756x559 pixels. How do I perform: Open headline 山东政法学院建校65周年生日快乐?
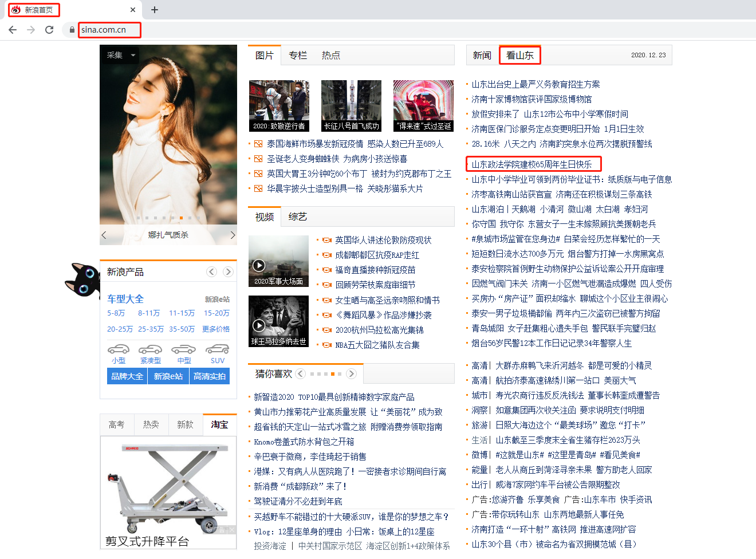(x=532, y=165)
